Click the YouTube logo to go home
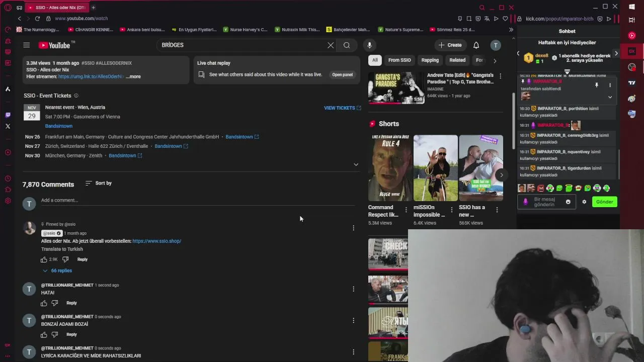This screenshot has height=362, width=644. (x=54, y=45)
